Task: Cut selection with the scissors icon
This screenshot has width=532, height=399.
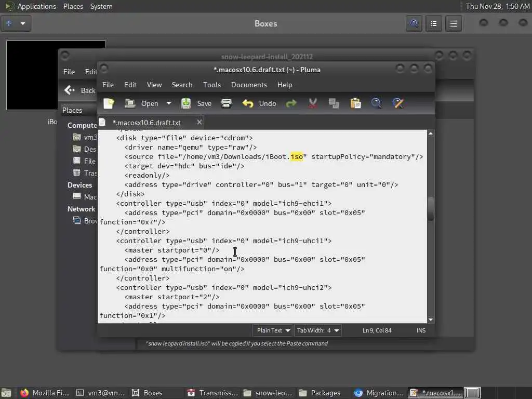Action: tap(313, 103)
